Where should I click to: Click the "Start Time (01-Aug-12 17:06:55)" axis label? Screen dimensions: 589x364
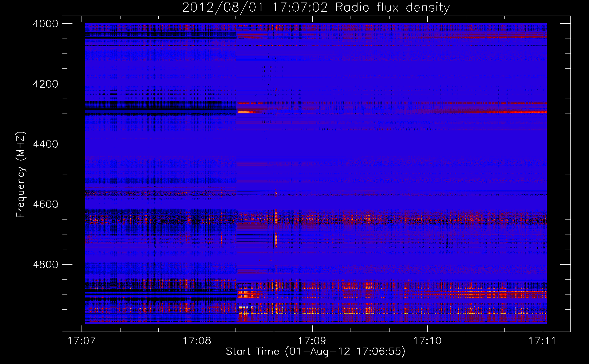(316, 352)
